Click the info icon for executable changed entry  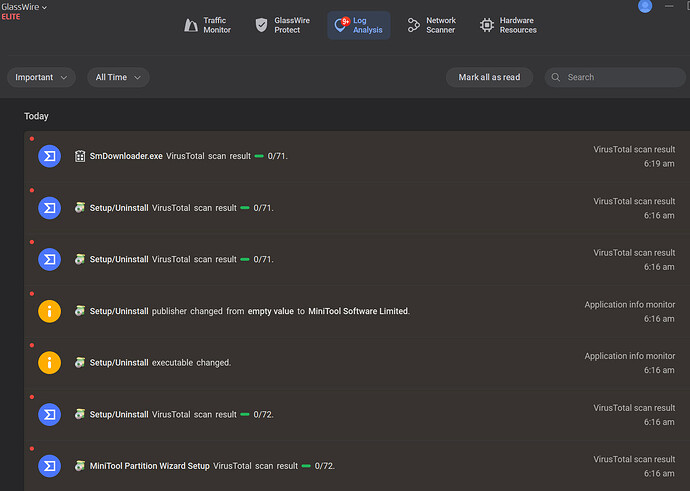click(x=49, y=362)
